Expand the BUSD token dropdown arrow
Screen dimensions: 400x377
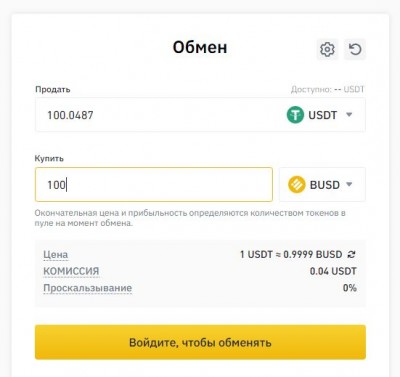[349, 184]
